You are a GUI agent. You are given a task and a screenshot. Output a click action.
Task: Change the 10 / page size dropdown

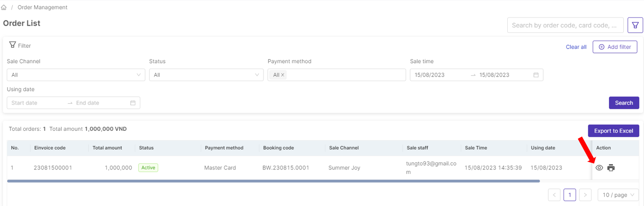click(x=618, y=195)
